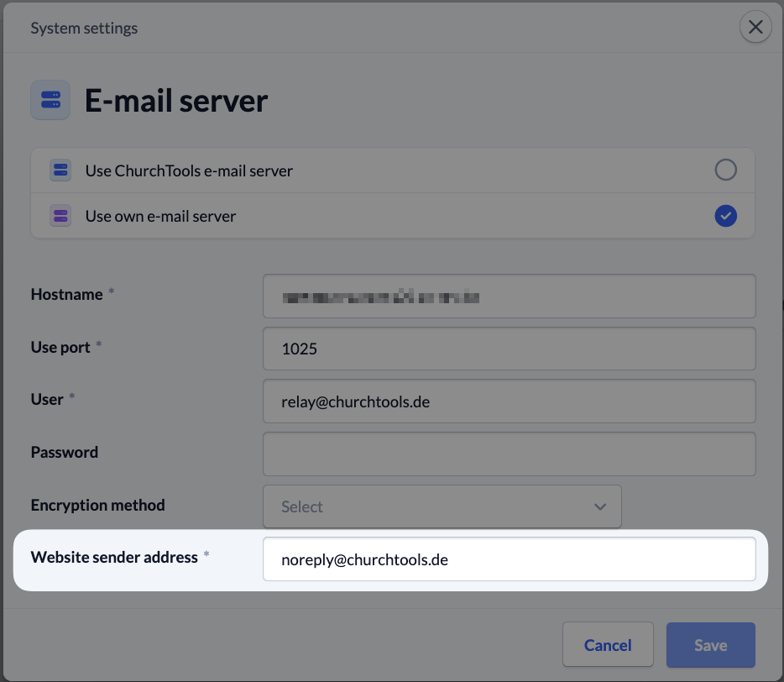The height and width of the screenshot is (682, 784).
Task: Select the Use ChurchTools e-mail server radio
Action: 725,170
